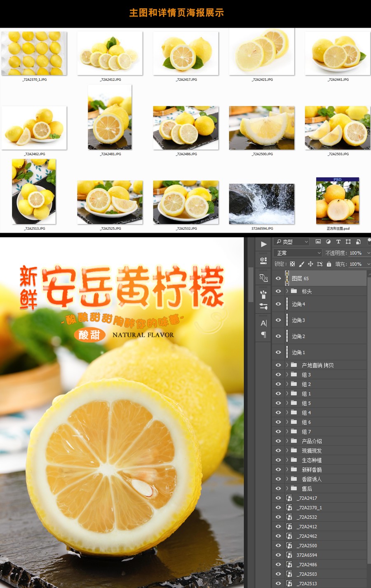This screenshot has width=371, height=588.
Task: Open the blend mode 正常 dropdown
Action: click(298, 253)
